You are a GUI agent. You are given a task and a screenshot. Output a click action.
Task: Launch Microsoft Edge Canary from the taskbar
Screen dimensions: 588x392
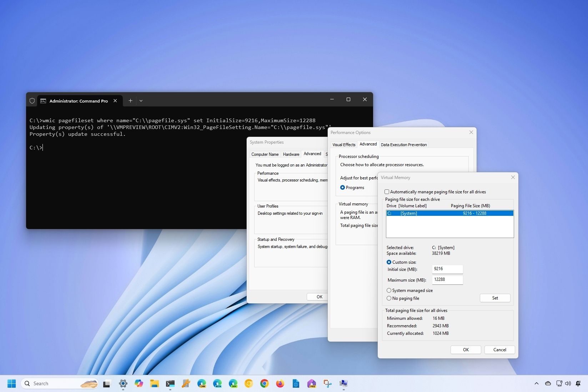[x=202, y=383]
